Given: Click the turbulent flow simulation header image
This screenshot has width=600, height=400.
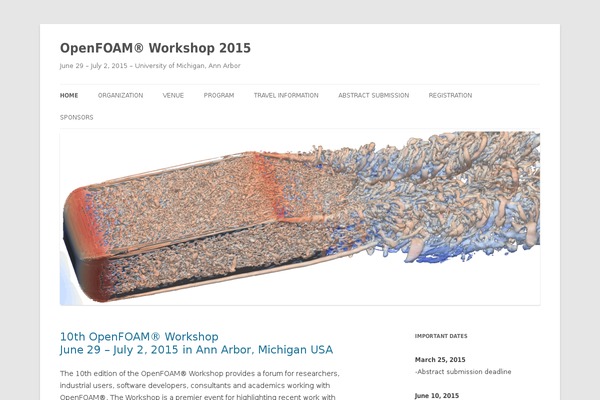Looking at the screenshot, I should click(x=300, y=217).
